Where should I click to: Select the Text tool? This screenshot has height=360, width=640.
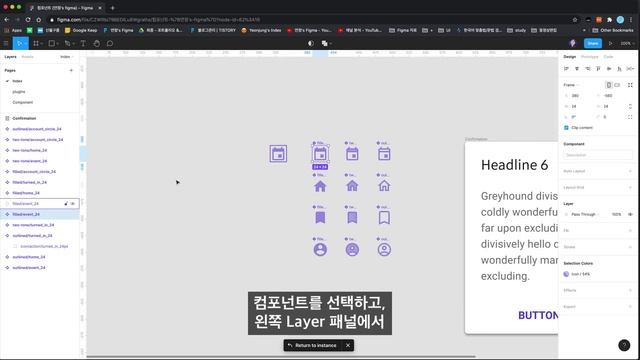83,43
